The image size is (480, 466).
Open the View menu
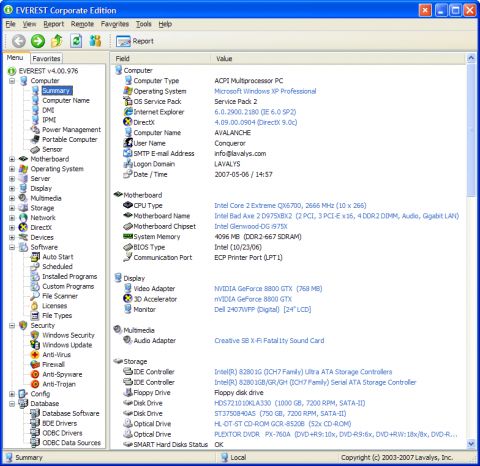tap(29, 24)
